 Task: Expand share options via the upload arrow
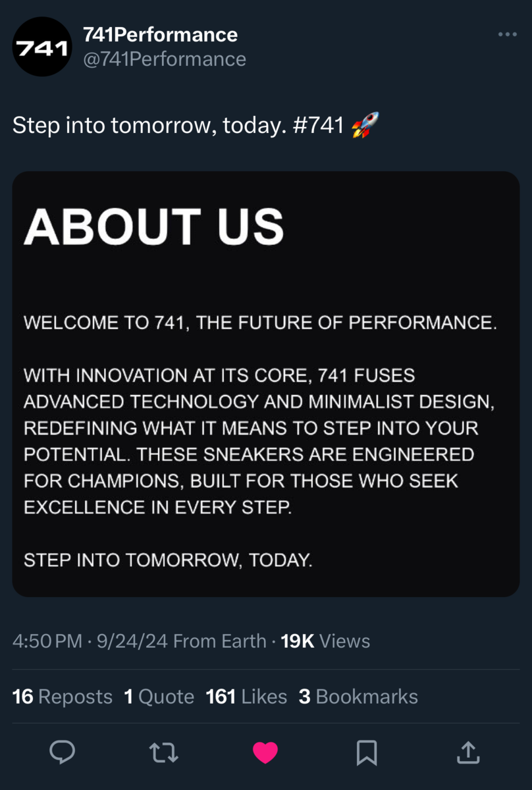pyautogui.click(x=468, y=752)
